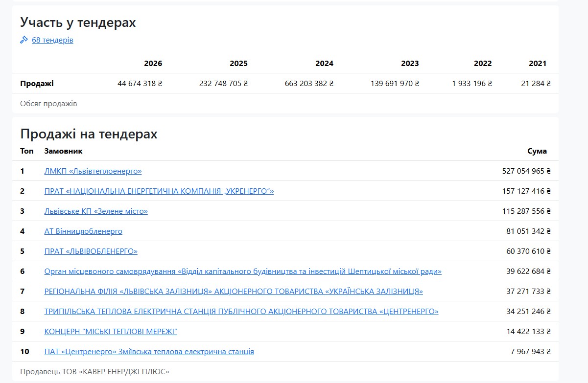588x383 pixels.
Task: Click the Продажі на тендерах heading
Action: click(x=89, y=134)
